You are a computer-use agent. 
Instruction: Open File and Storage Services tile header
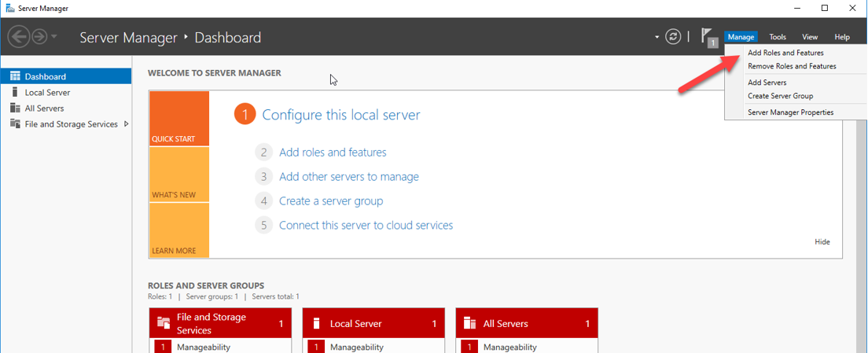click(x=220, y=324)
